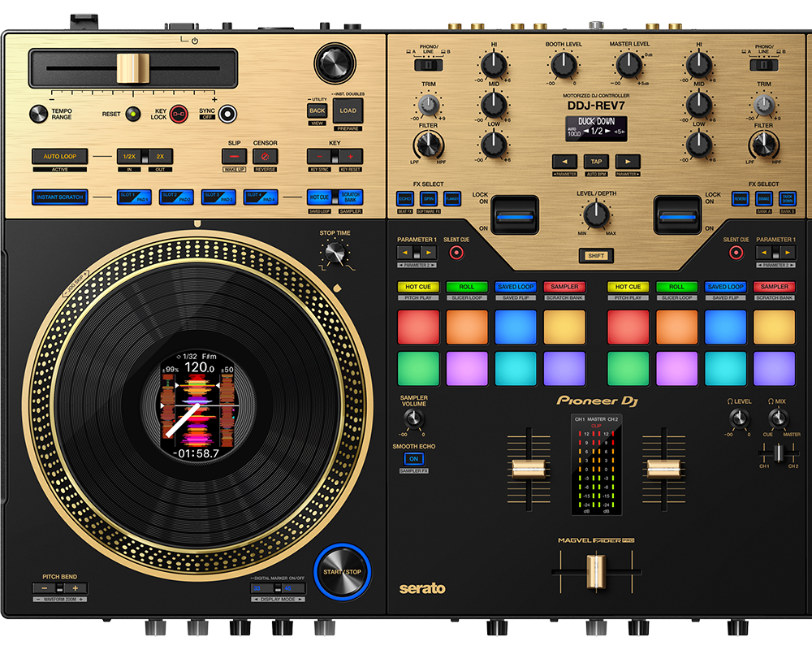Click the right deck SILENT CUE button
This screenshot has height=650, width=812.
point(736,253)
